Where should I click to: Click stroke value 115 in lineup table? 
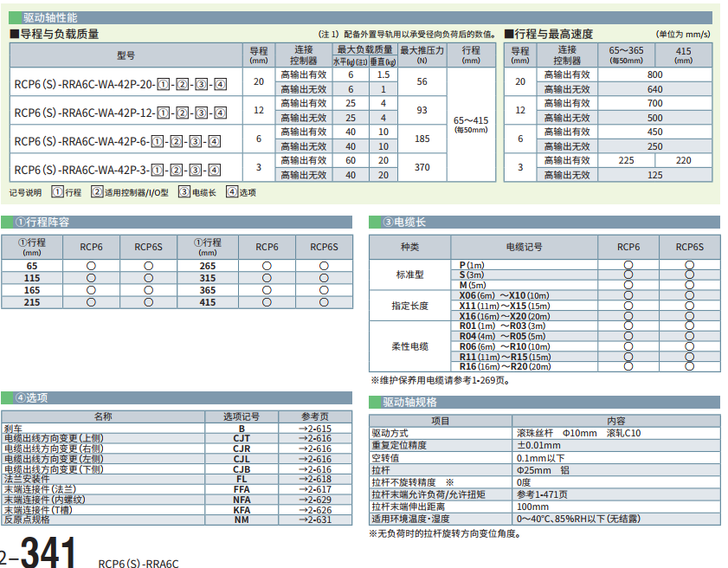click(x=31, y=278)
